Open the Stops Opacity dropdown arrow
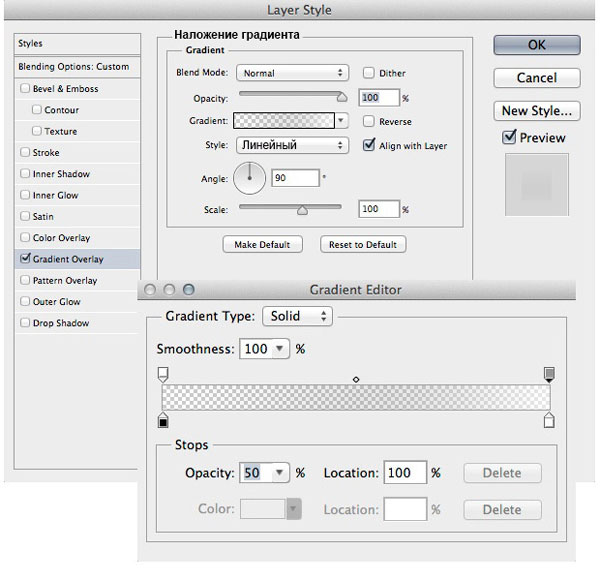 click(280, 473)
